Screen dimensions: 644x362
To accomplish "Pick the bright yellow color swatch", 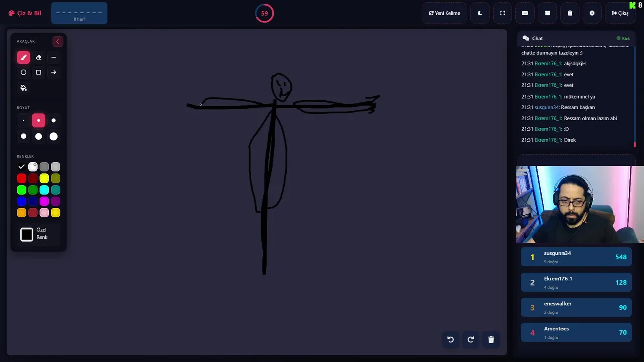I will pyautogui.click(x=44, y=178).
